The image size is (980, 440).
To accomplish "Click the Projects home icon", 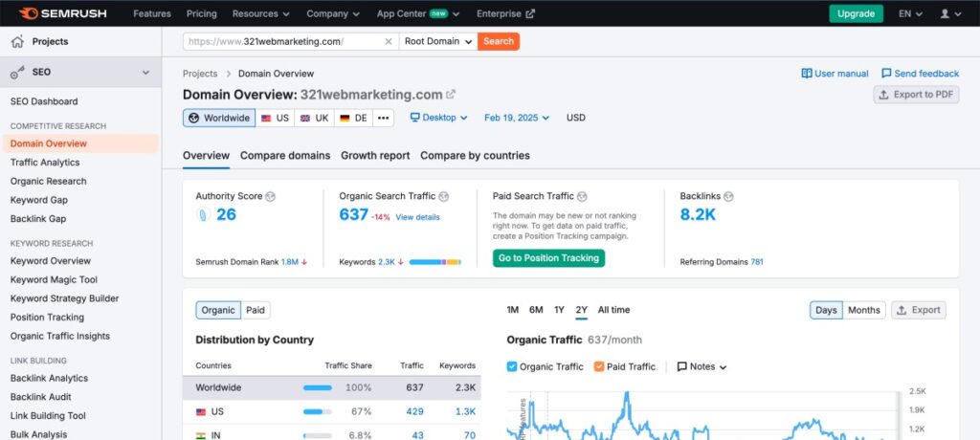I will coord(17,41).
